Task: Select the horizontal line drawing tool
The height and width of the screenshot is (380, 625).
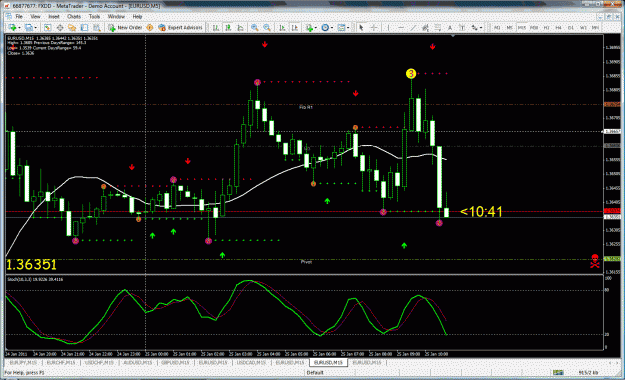Action: (x=401, y=28)
